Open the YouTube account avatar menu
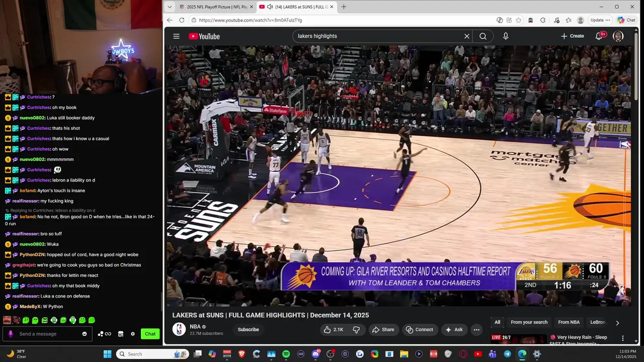The height and width of the screenshot is (362, 644). coord(618,36)
